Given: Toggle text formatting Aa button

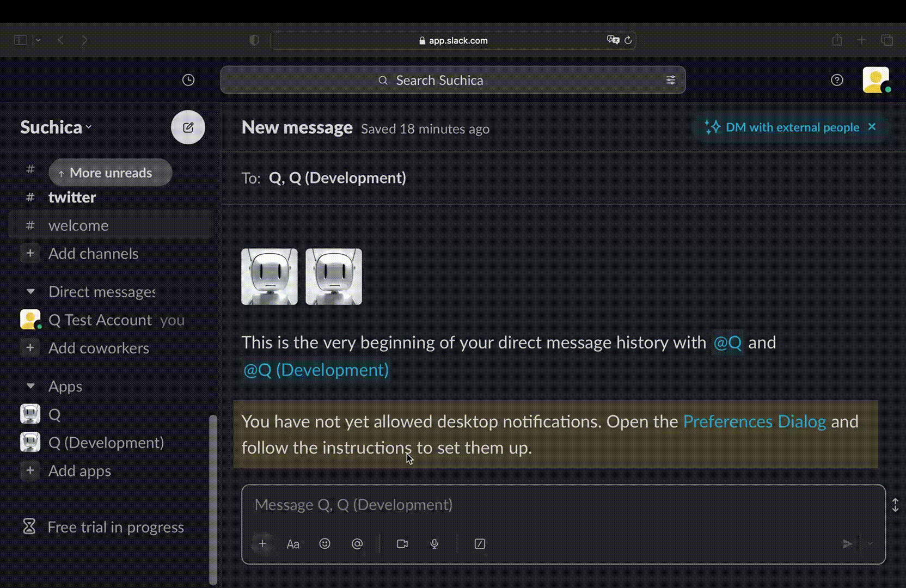Looking at the screenshot, I should pyautogui.click(x=293, y=544).
